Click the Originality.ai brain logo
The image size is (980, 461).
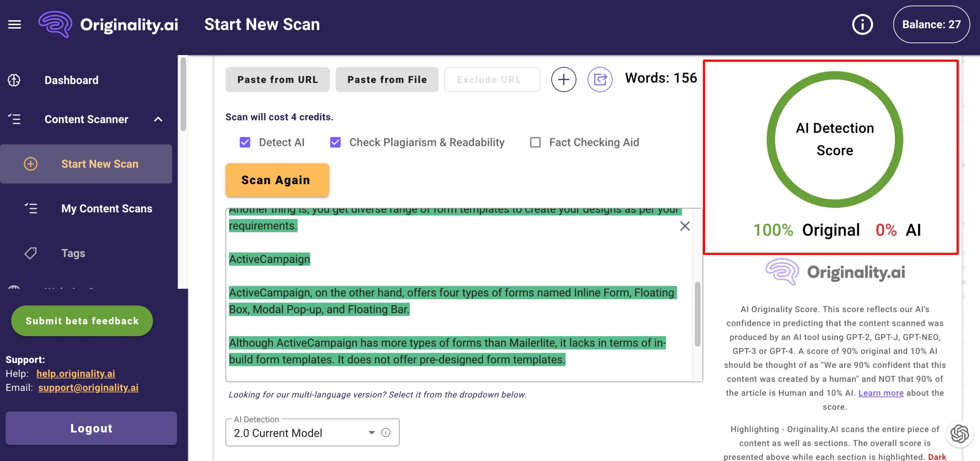click(56, 24)
